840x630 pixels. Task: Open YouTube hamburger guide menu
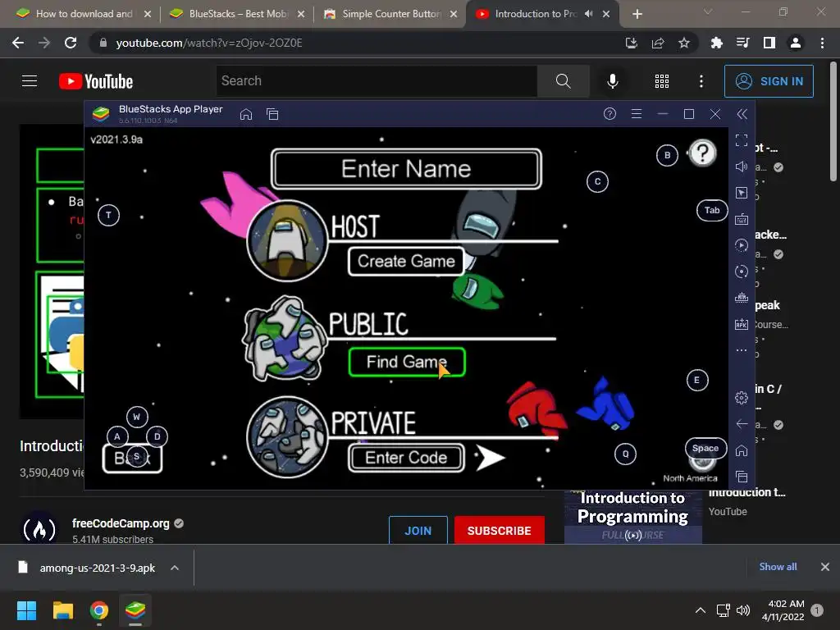(x=30, y=81)
